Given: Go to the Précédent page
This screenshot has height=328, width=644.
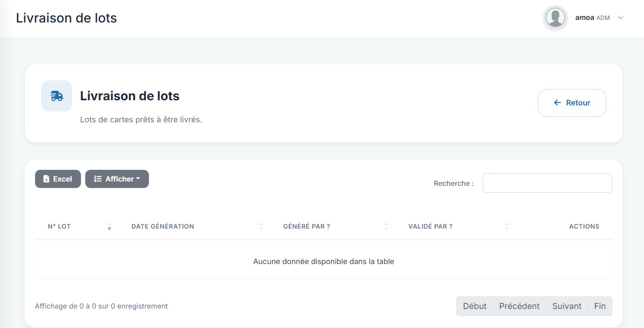Looking at the screenshot, I should pyautogui.click(x=519, y=306).
